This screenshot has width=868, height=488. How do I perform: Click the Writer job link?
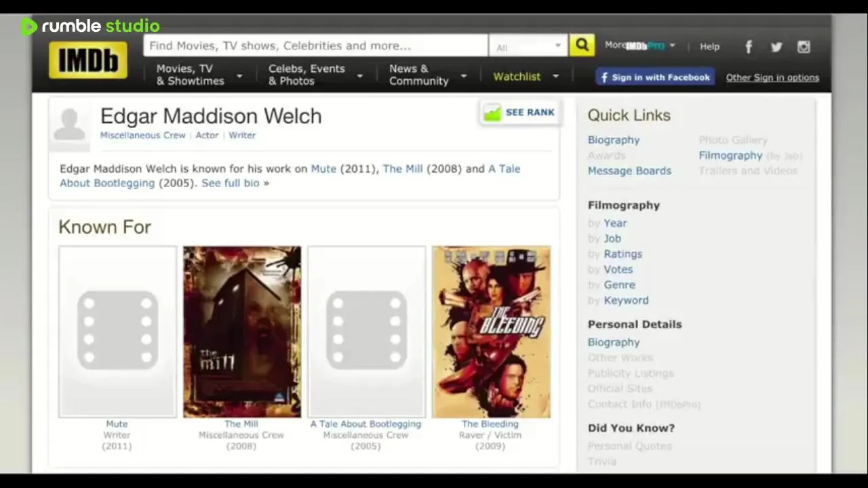tap(242, 135)
